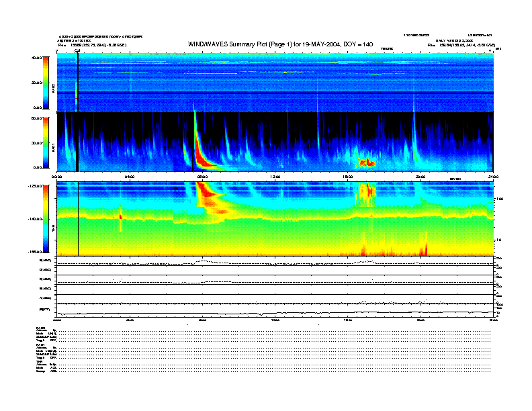
Task: Click the 12:00 tick label under RAD1 panel
Action: pos(275,177)
